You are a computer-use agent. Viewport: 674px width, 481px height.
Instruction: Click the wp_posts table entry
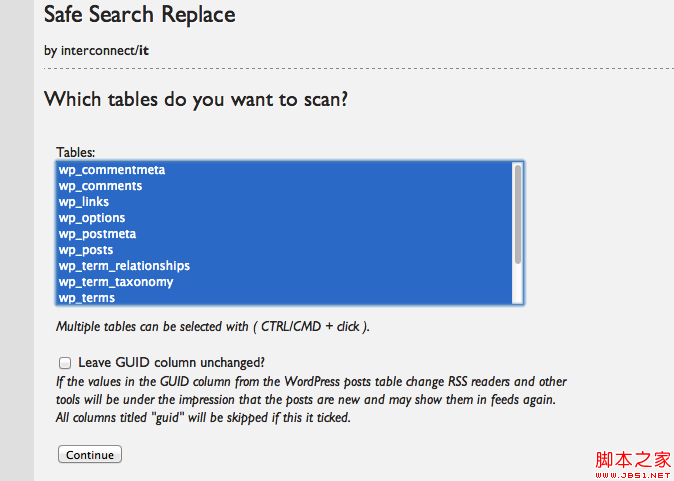click(86, 250)
